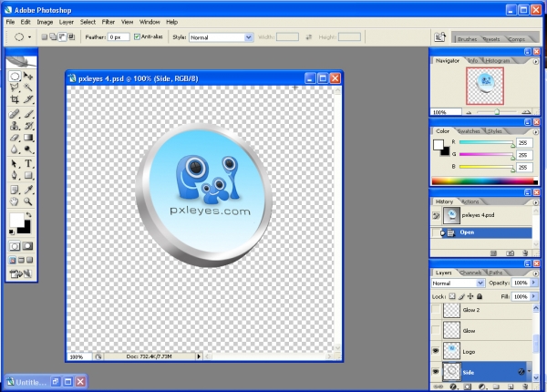The height and width of the screenshot is (392, 547).
Task: Select the Slice tool
Action: 28,99
